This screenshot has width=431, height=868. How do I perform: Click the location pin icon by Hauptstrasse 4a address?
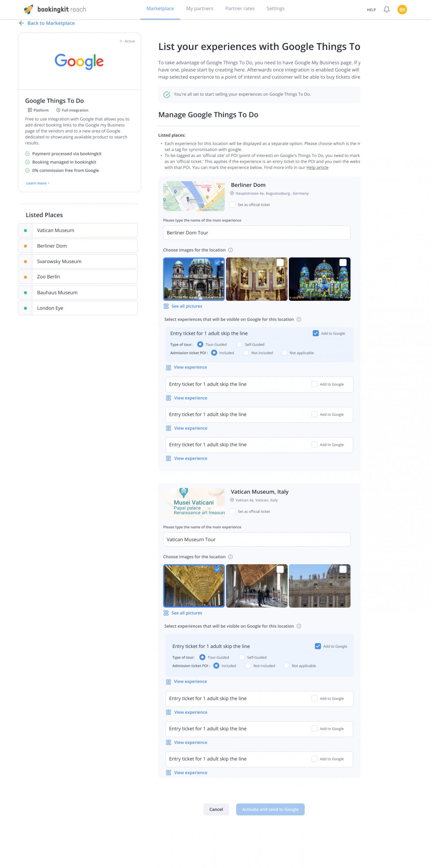[232, 193]
